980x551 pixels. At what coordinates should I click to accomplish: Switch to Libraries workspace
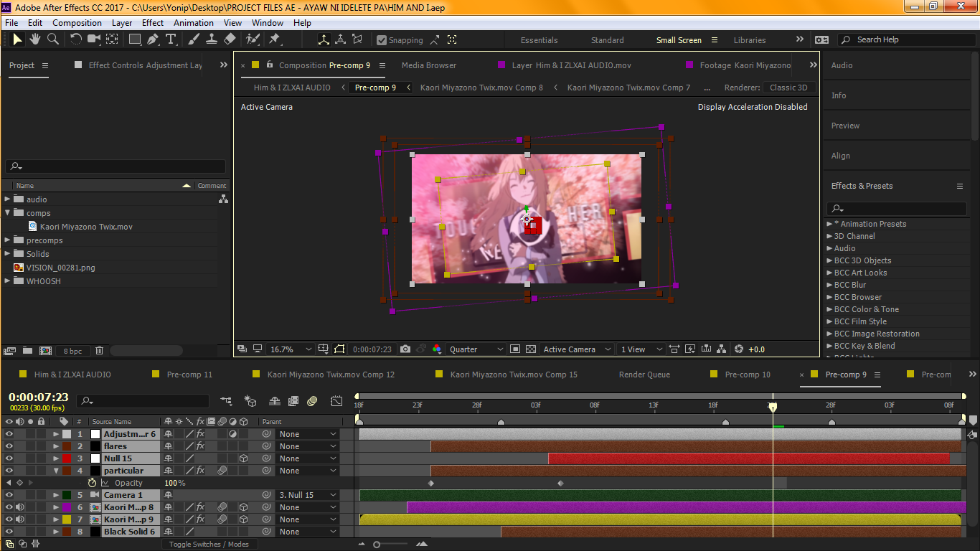(x=750, y=40)
